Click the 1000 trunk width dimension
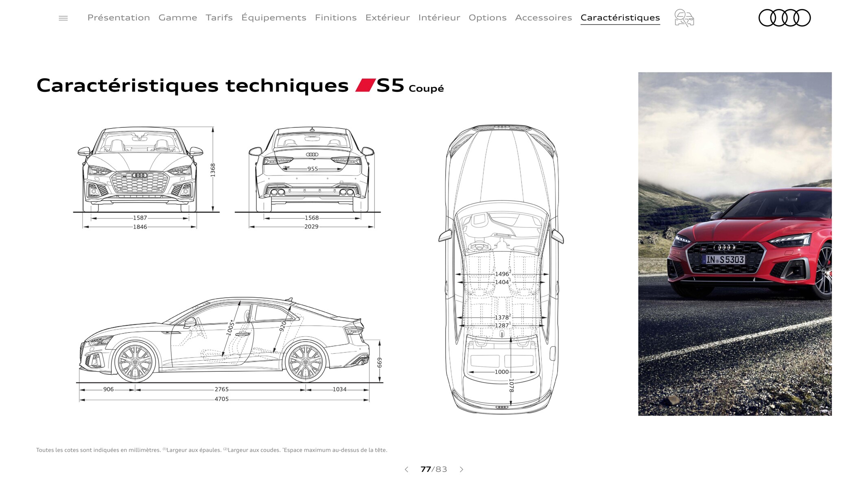Viewport: 868px width, 488px height. [502, 372]
